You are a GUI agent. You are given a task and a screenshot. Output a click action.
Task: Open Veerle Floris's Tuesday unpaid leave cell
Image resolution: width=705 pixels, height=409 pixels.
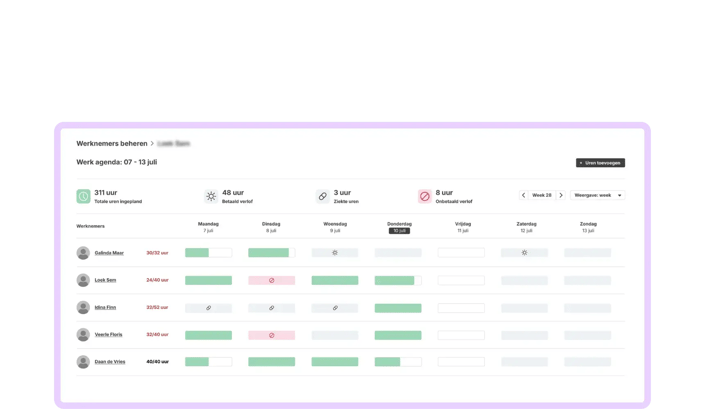tap(272, 335)
